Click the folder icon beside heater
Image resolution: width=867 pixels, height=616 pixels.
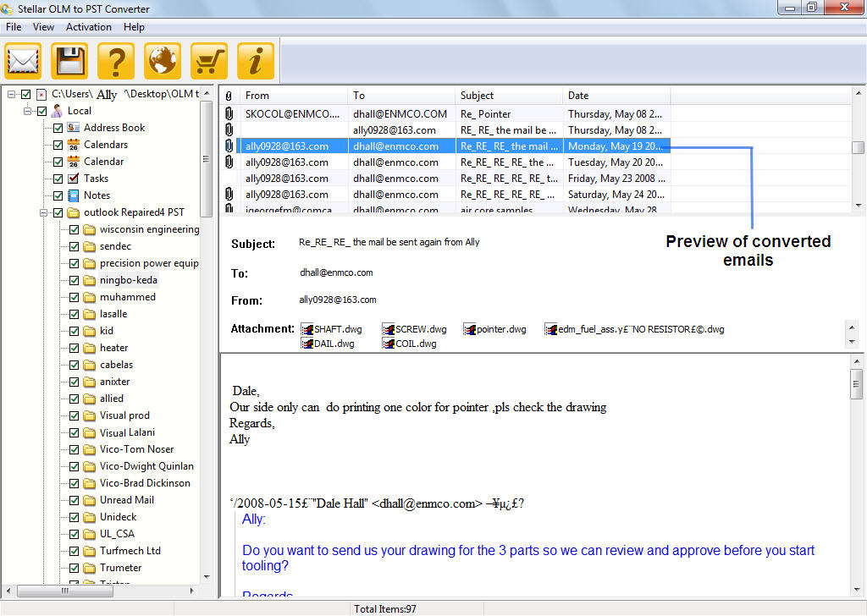(90, 348)
